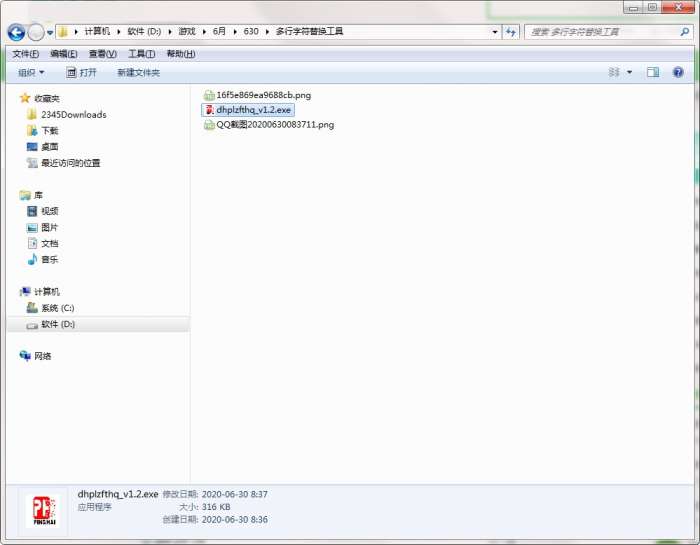Open the 音乐 library
The height and width of the screenshot is (545, 700).
click(49, 259)
